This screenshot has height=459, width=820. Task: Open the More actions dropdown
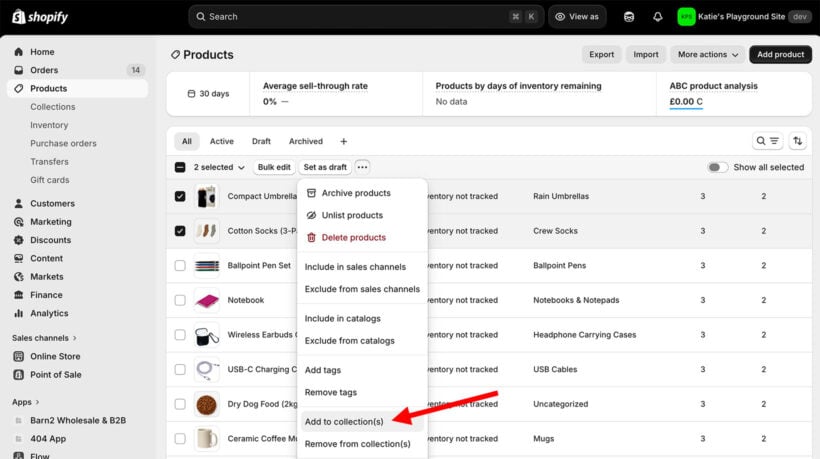coord(708,54)
